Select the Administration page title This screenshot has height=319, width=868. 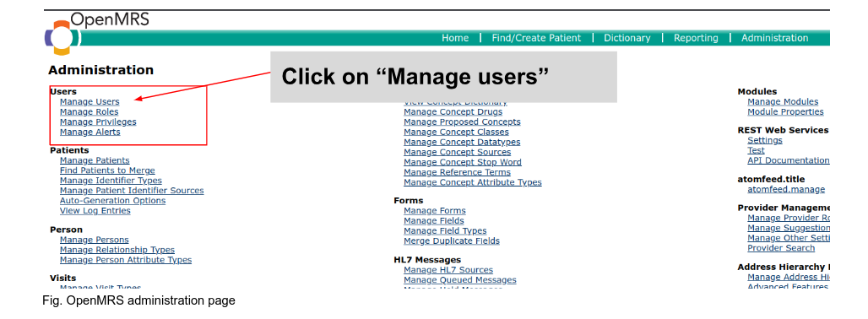tap(100, 70)
